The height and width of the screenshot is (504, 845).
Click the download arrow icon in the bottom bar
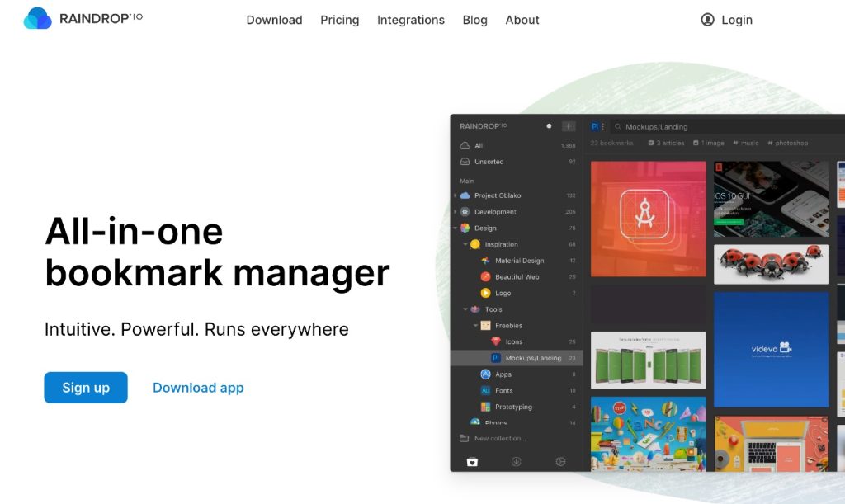(517, 462)
